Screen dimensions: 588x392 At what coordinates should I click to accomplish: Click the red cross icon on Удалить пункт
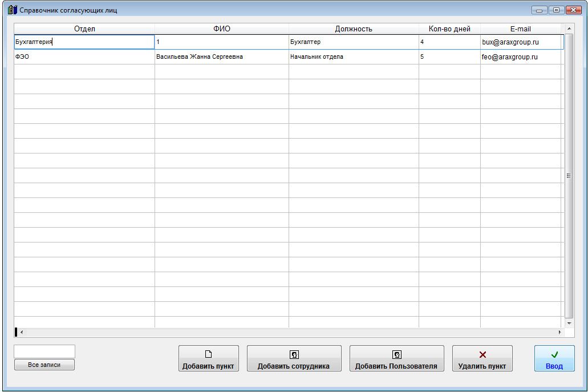482,354
